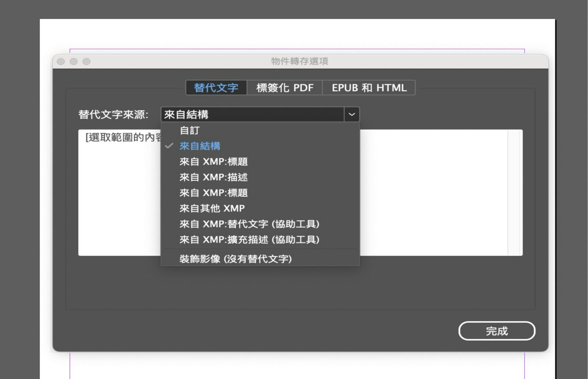Click the 完成 button

[497, 331]
